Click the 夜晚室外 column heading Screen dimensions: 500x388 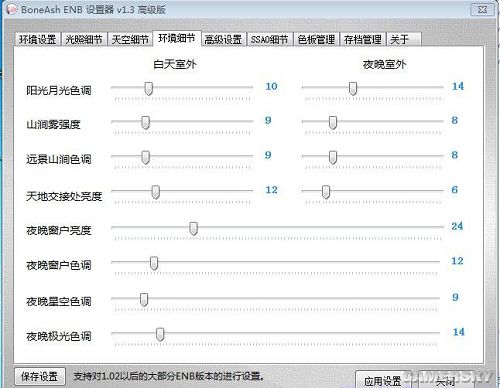pos(384,64)
